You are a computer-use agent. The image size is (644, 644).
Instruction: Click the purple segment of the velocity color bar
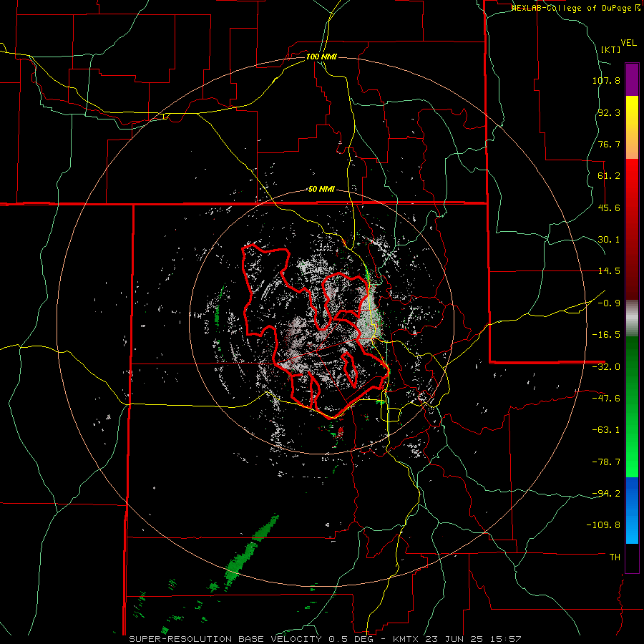tap(632, 79)
